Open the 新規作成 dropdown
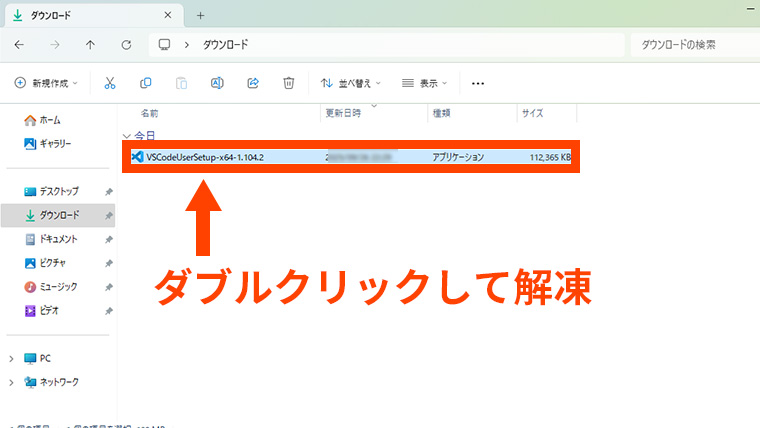This screenshot has height=428, width=760. 48,83
